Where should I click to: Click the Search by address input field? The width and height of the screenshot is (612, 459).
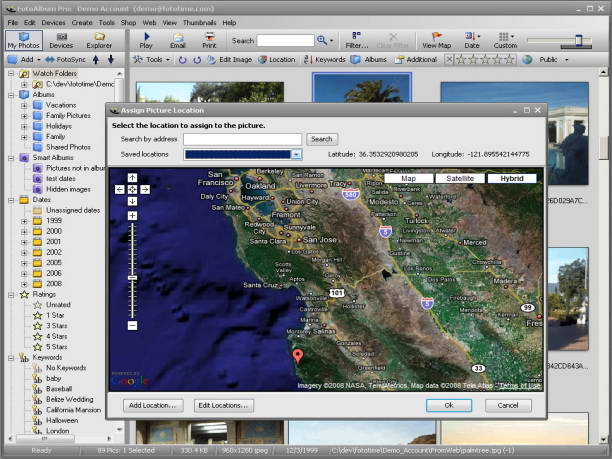pos(242,139)
